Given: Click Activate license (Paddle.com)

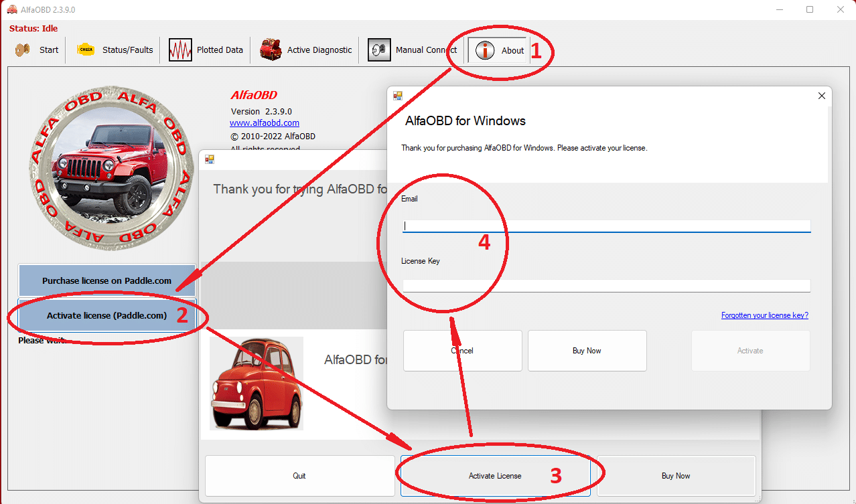Looking at the screenshot, I should coord(106,315).
